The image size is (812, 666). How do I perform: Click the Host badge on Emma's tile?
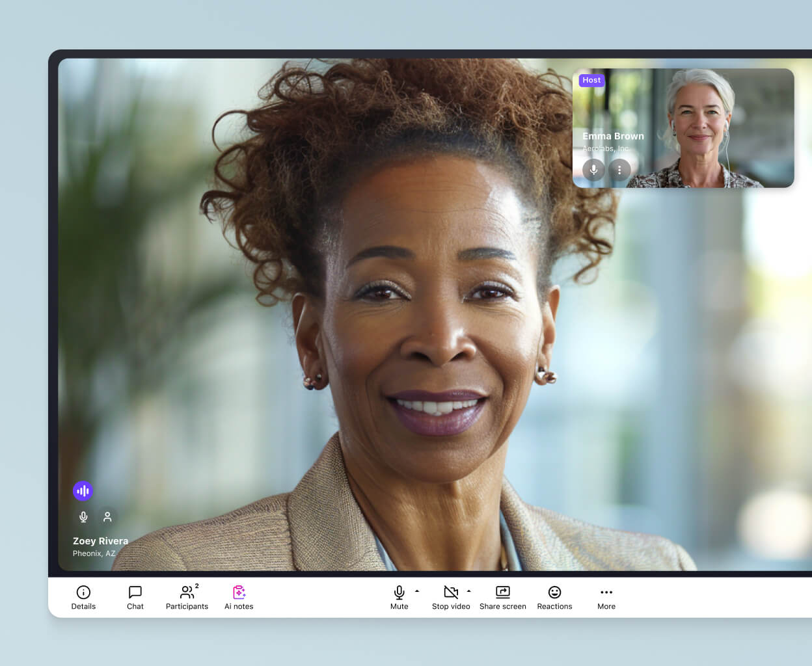pos(591,80)
